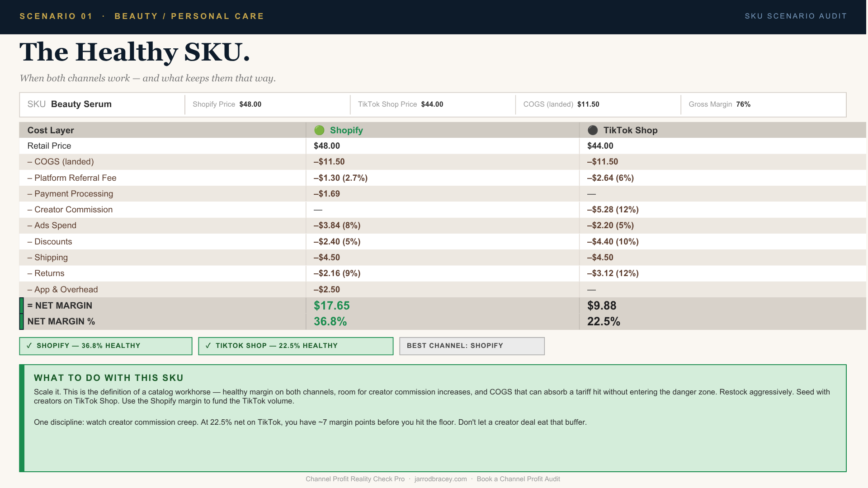
Task: Click TikTok returns –$3.12 (12%)
Action: click(x=613, y=273)
